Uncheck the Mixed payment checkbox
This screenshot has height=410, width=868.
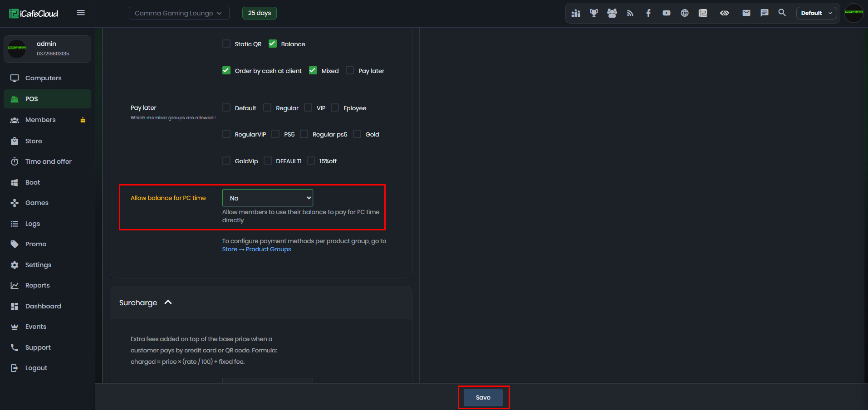coord(313,70)
